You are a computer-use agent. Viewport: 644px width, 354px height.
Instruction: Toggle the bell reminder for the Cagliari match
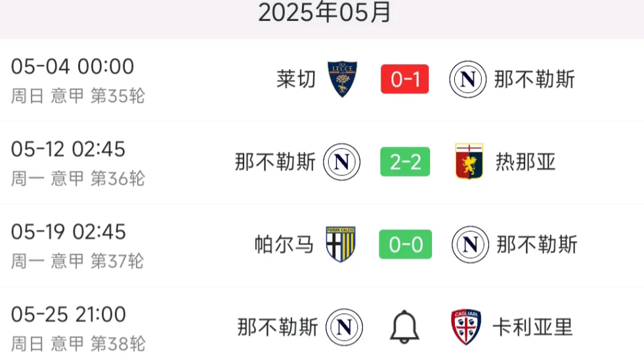[404, 327]
